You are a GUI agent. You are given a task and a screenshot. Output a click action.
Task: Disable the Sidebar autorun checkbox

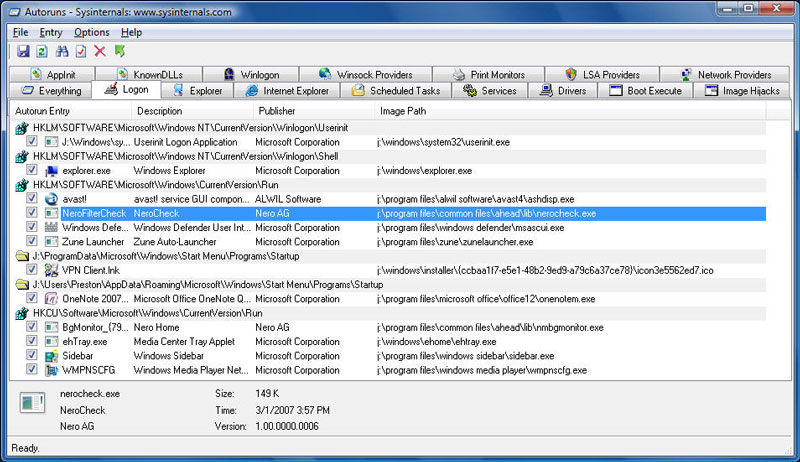coord(33,355)
